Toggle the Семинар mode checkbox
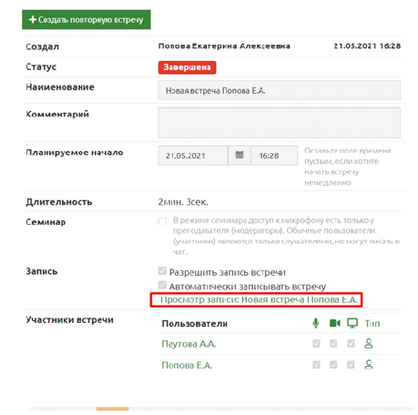Image resolution: width=418 pixels, height=415 pixels. [162, 221]
